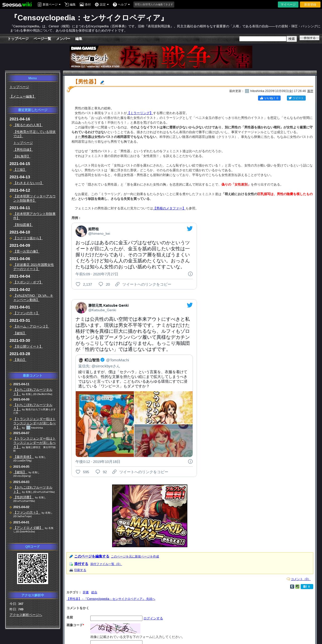Image resolution: width=322 pixels, height=644 pixels.
Task: Click the site search input field
Action: [263, 39]
